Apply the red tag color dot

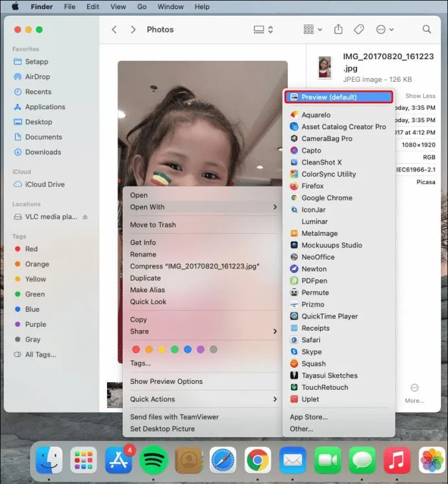[136, 350]
